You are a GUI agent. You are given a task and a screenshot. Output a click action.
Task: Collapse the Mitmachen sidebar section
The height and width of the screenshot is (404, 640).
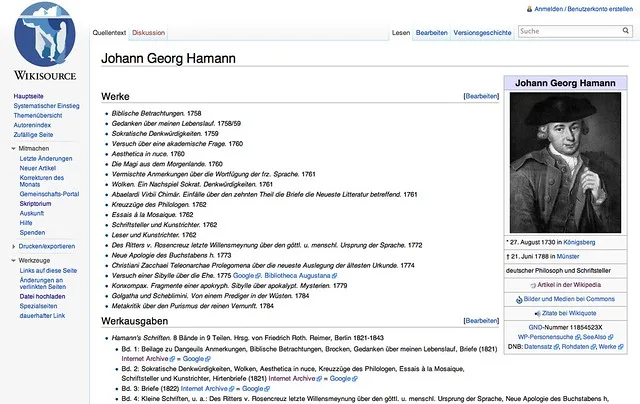pos(14,147)
